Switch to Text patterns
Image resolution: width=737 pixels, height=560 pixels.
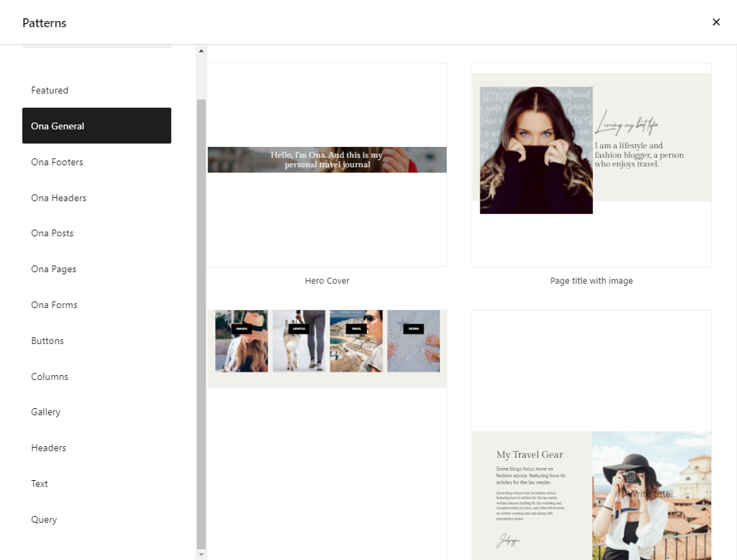tap(40, 484)
